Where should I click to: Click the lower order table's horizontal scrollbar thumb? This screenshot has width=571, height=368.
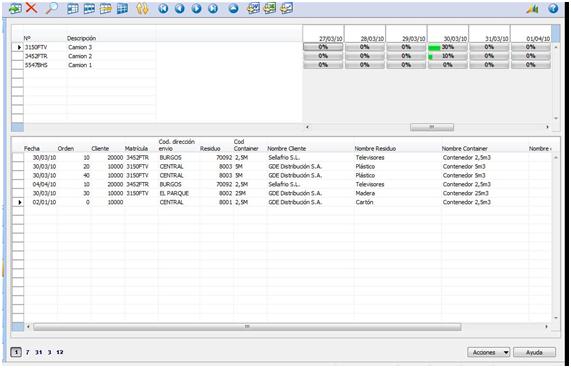(x=247, y=327)
